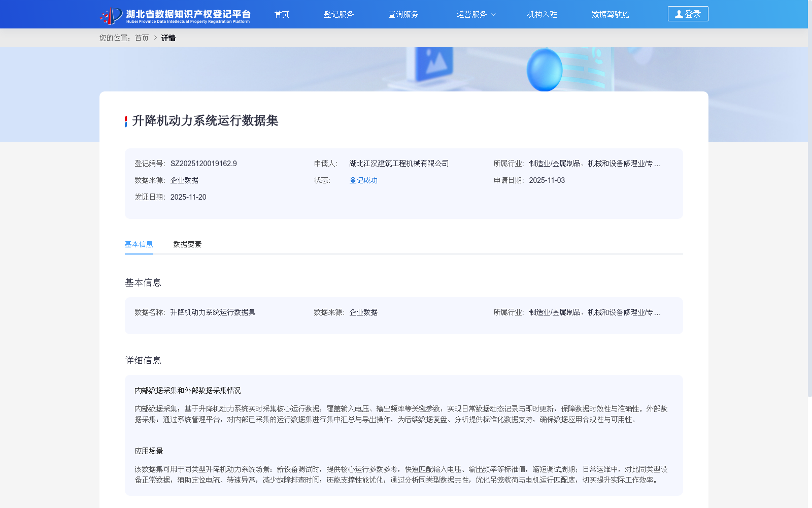Open the 机构入驻 navigation item
The height and width of the screenshot is (508, 812).
pos(542,14)
